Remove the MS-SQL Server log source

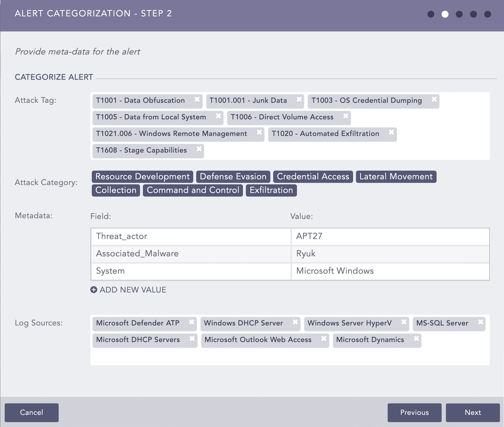coord(481,322)
